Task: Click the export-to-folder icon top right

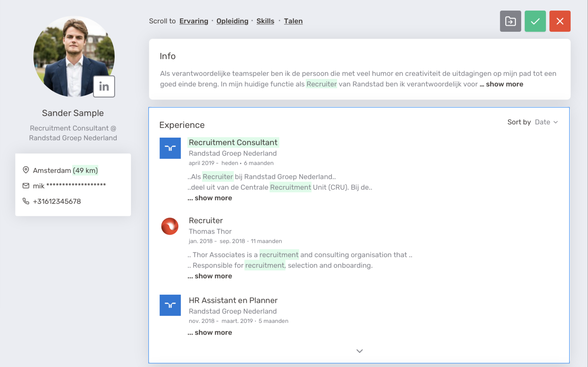Action: click(x=511, y=21)
